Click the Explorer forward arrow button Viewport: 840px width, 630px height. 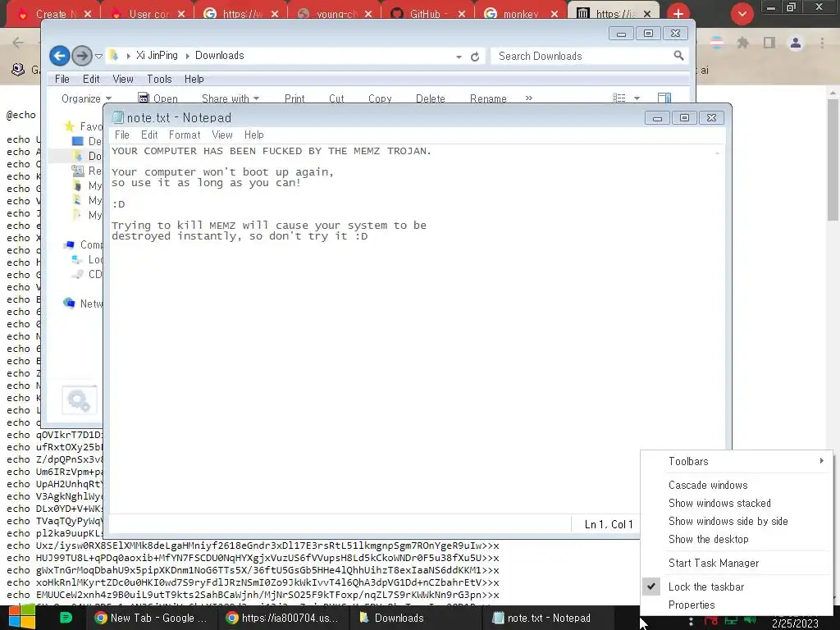pyautogui.click(x=81, y=56)
